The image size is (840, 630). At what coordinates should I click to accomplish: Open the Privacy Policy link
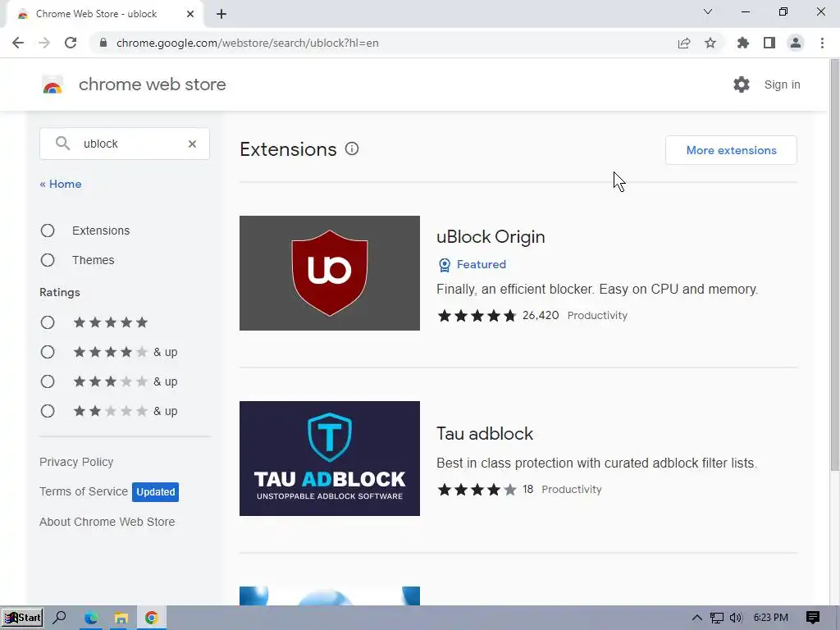click(76, 462)
